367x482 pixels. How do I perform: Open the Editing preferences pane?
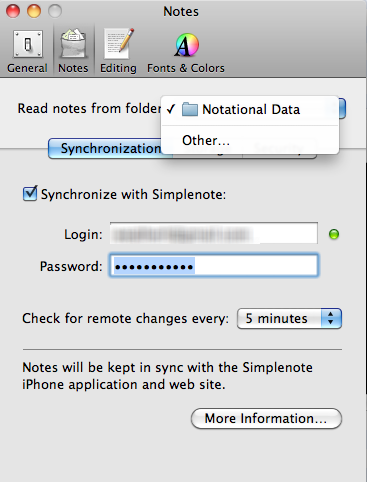tap(118, 51)
